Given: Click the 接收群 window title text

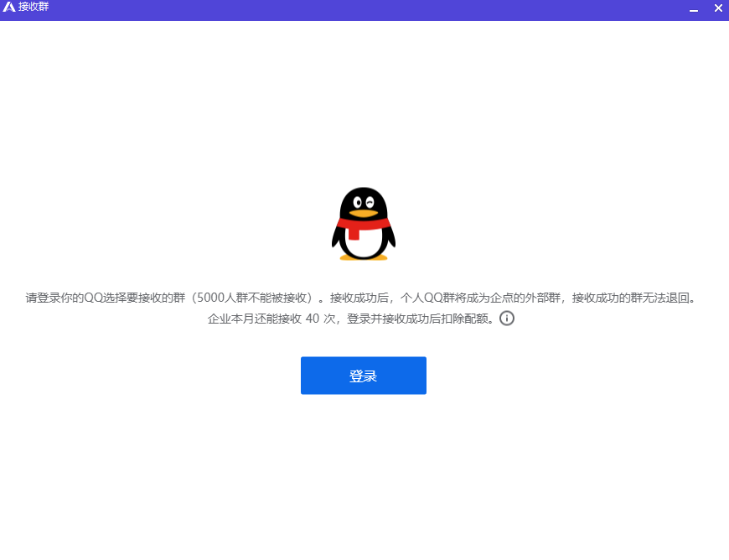Looking at the screenshot, I should [x=34, y=7].
